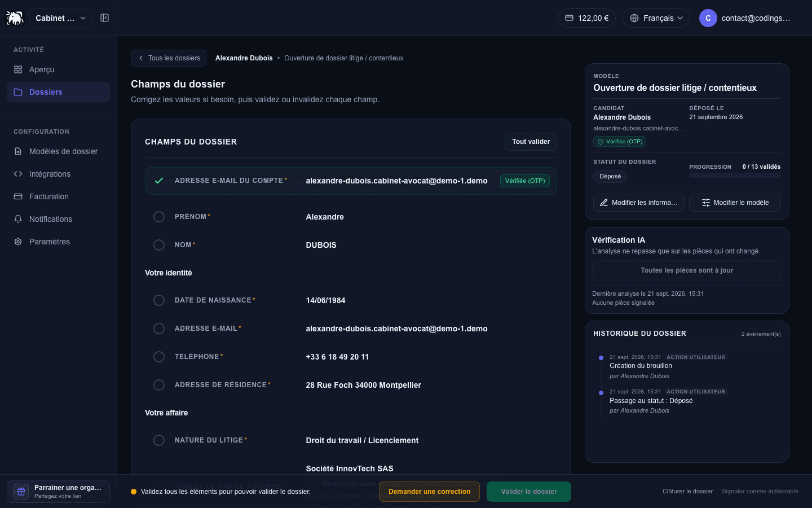
Task: Toggle validation for Nature du litige
Action: coord(159,440)
